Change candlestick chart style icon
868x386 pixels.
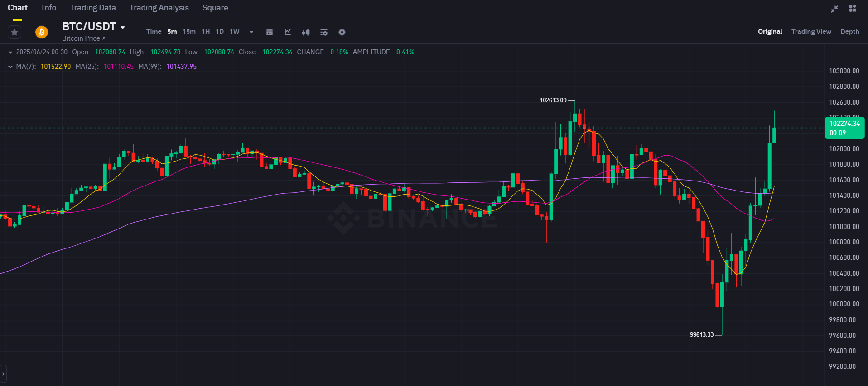pos(306,32)
